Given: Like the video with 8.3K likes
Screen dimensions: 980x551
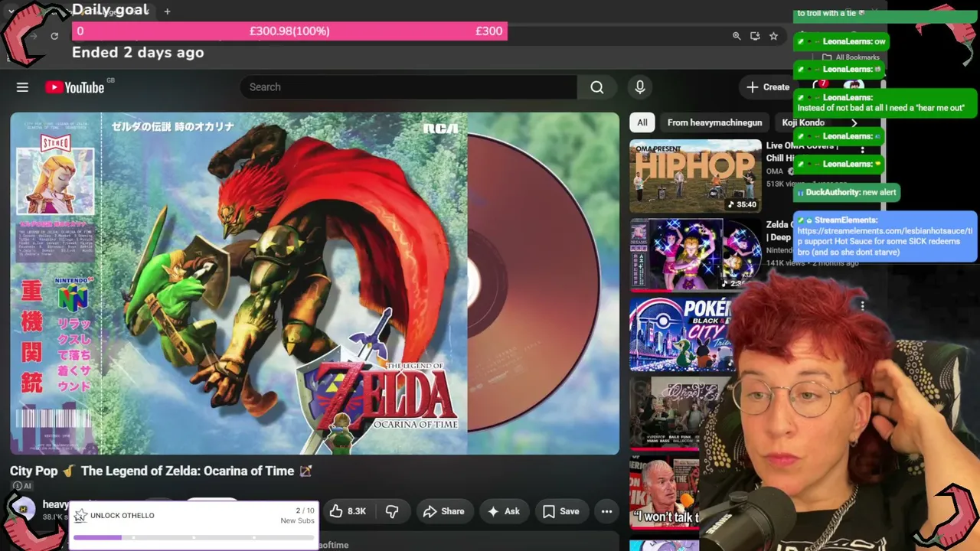Looking at the screenshot, I should (x=348, y=511).
